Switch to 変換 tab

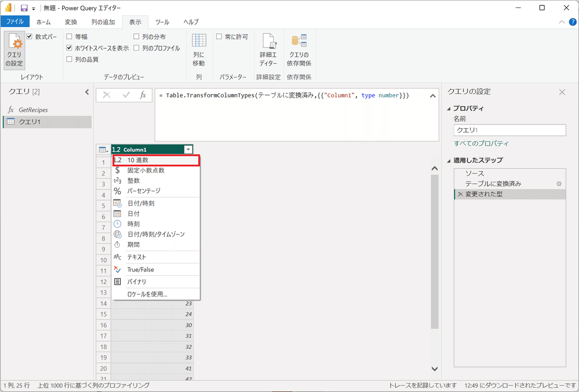click(x=71, y=22)
